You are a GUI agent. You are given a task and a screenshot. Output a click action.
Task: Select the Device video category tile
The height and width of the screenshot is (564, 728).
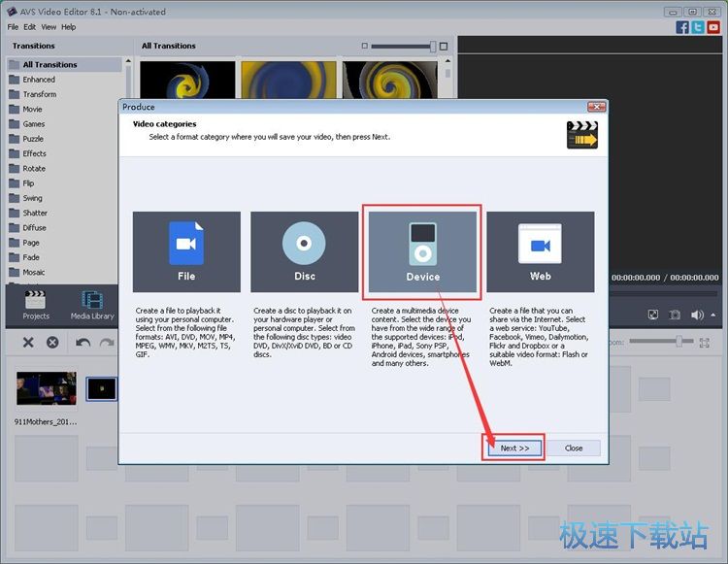[422, 251]
